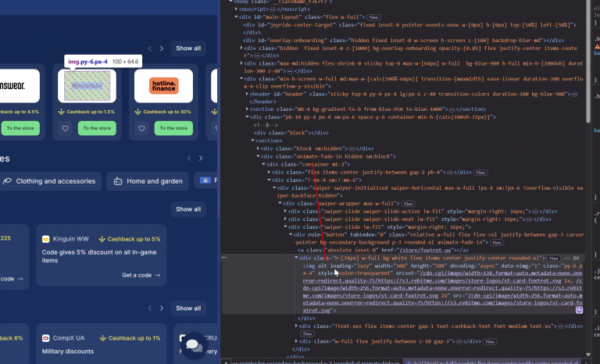Collapse the 'animate-fade-in hidden sm:block' div
The height and width of the screenshot is (364, 600).
(258, 156)
